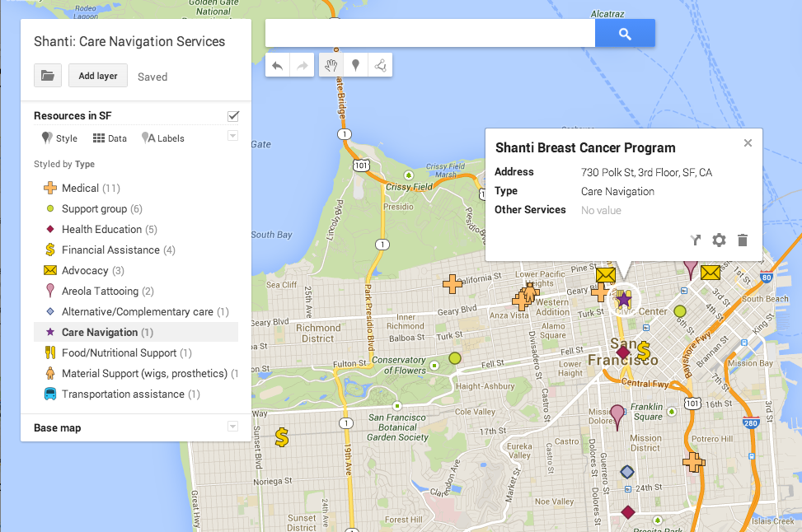
Task: Click the 'Resources in SF' layer name
Action: click(73, 115)
